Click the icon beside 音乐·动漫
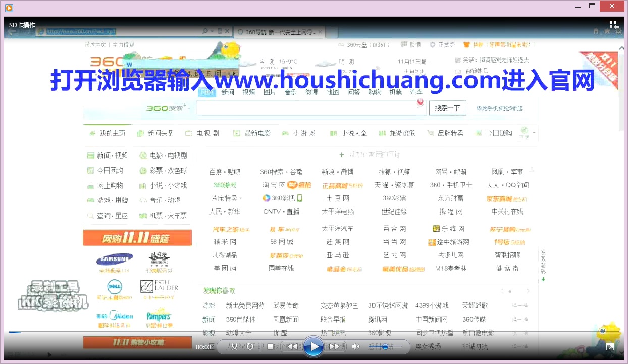The height and width of the screenshot is (364, 628). (x=143, y=200)
